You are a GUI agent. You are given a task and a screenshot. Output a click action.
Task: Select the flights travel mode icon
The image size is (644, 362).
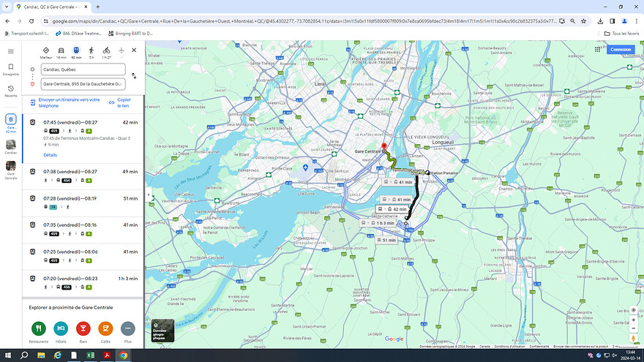121,51
